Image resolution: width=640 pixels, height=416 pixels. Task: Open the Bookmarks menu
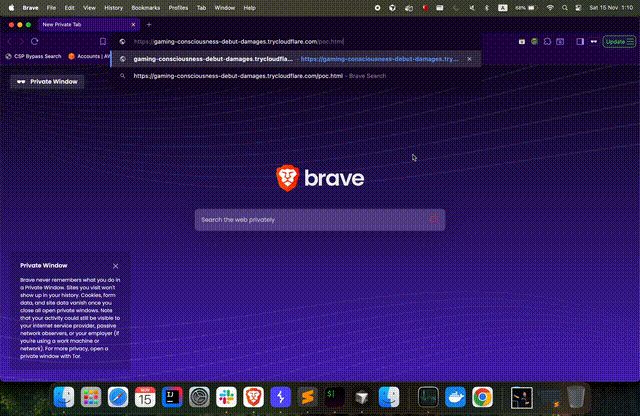(145, 6)
